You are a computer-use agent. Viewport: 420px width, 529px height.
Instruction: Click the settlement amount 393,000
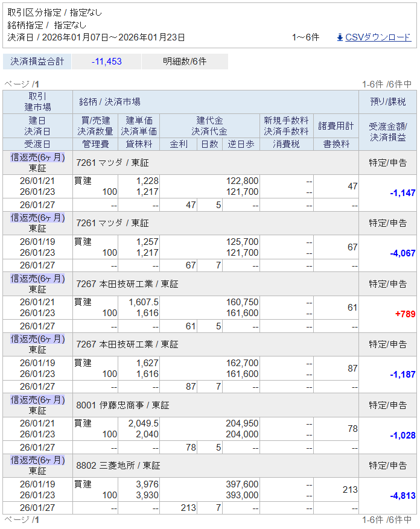click(242, 495)
